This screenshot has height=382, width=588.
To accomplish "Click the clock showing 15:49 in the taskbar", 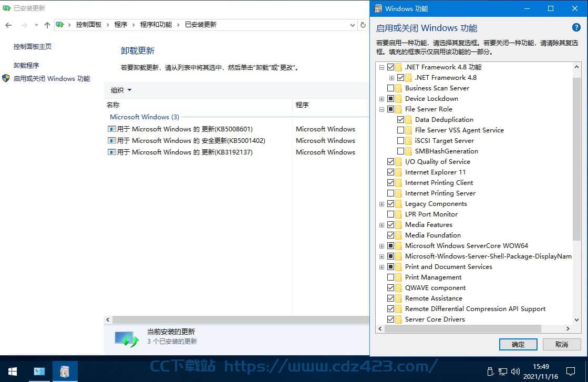I will point(541,371).
